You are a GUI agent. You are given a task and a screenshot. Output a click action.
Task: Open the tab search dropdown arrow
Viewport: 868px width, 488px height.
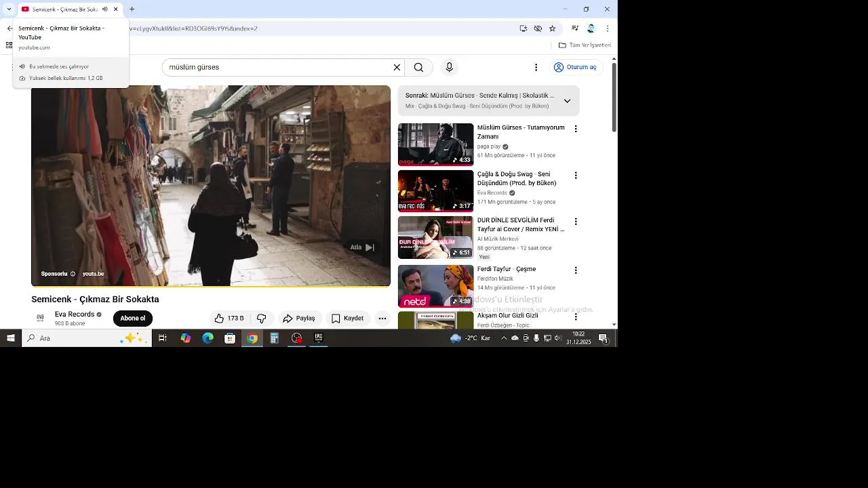click(9, 9)
